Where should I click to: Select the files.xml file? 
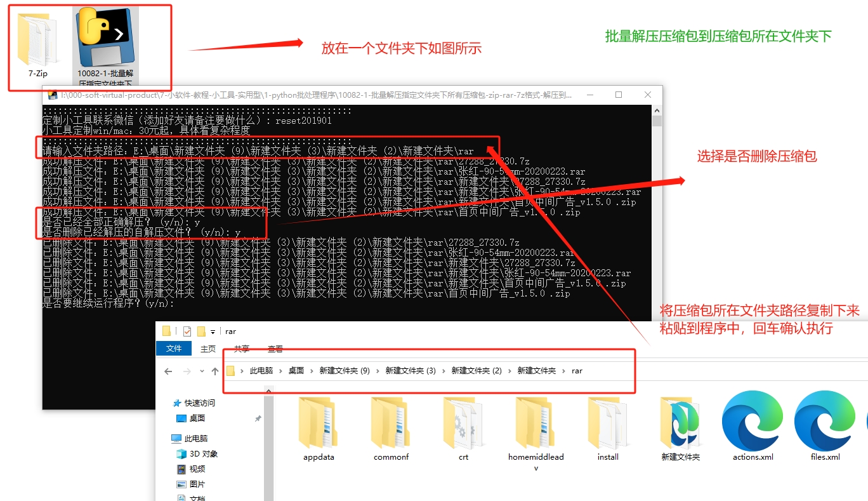tap(825, 426)
